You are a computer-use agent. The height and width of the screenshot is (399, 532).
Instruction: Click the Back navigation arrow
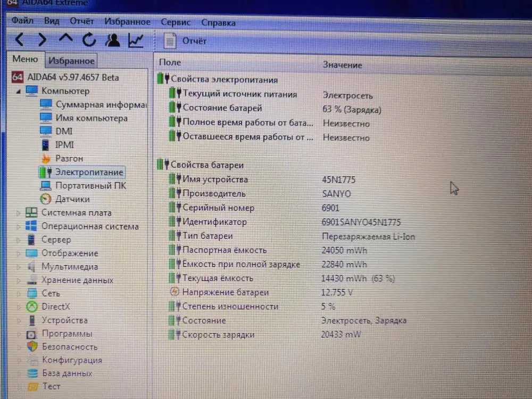click(19, 40)
